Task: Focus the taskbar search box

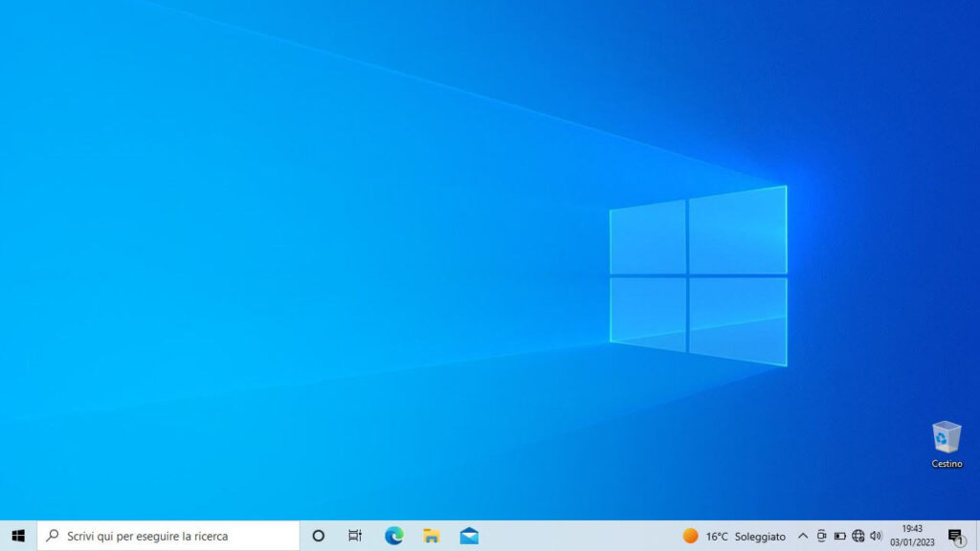Action: pos(168,536)
